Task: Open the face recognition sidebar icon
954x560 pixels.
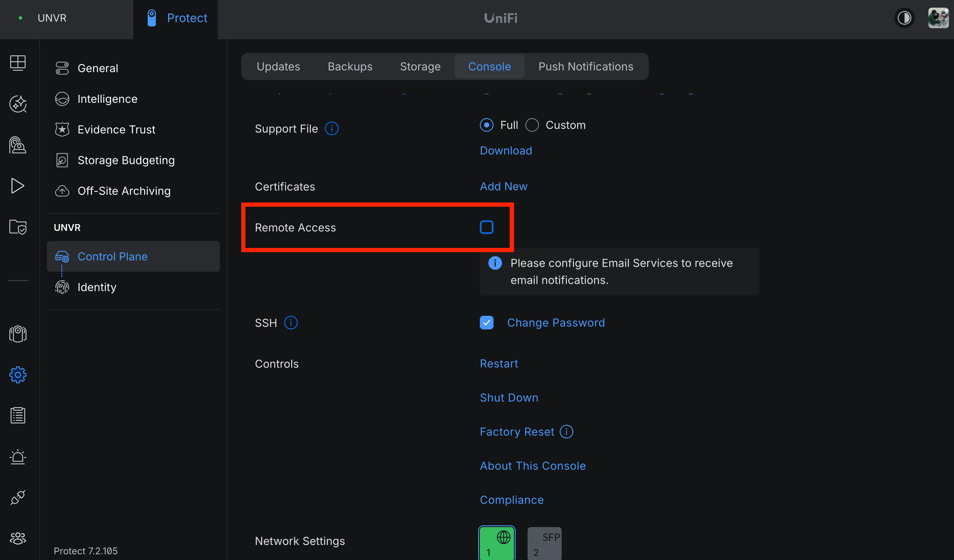Action: (18, 145)
